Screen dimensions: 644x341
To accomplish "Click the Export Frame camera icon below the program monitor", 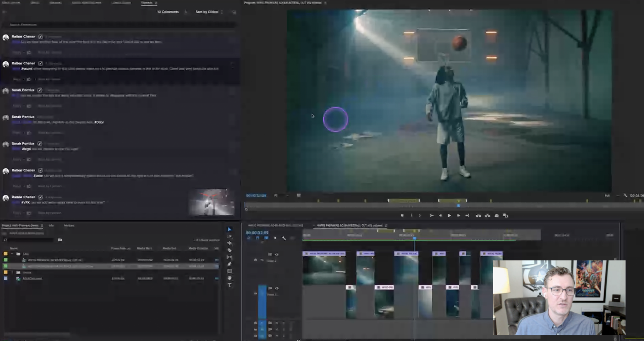I will [x=496, y=216].
